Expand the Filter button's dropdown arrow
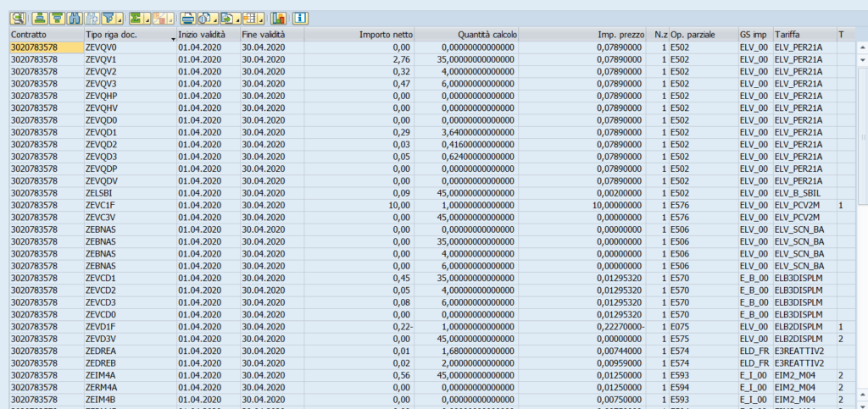This screenshot has height=409, width=868. (x=120, y=19)
